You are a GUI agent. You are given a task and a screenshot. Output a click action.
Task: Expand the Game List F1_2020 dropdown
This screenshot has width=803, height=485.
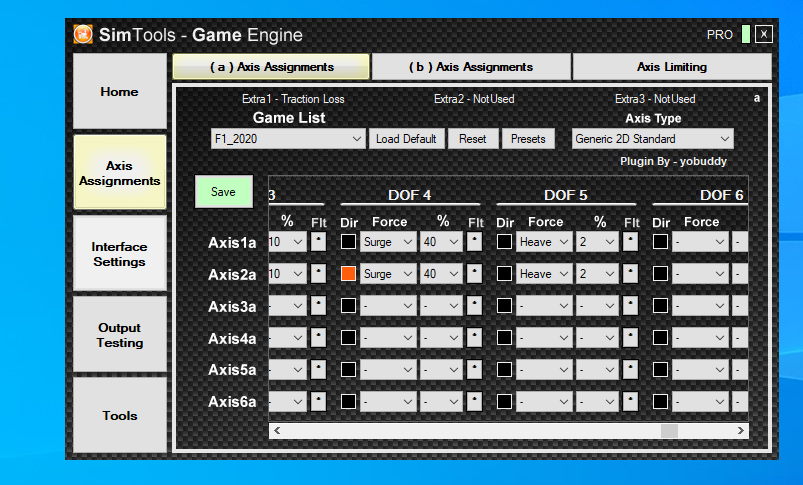coord(288,139)
